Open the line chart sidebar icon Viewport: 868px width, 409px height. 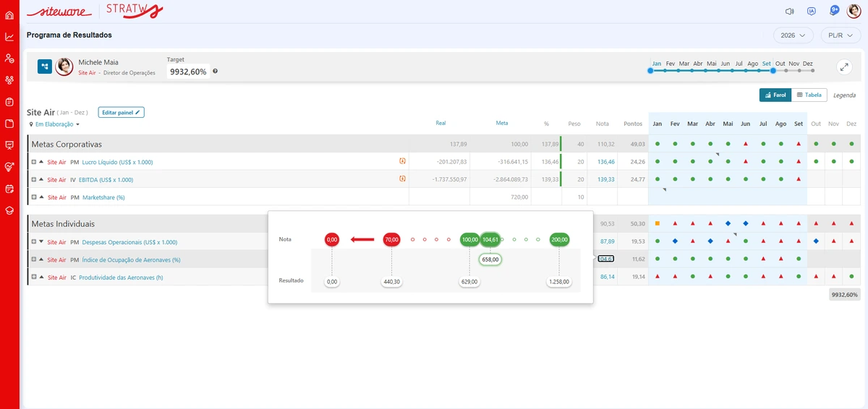point(9,37)
